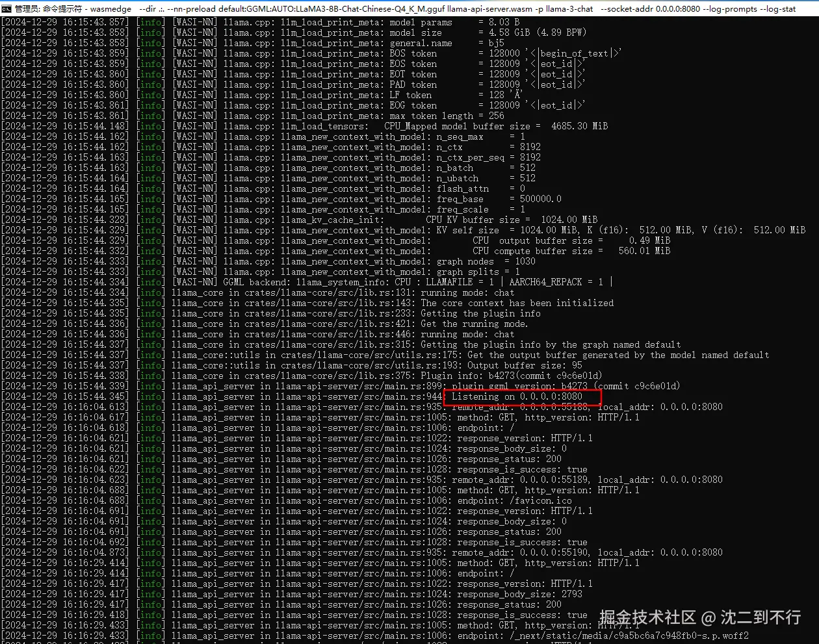Click '--socket-addr 0.0.0.0:8080' in the title bar
This screenshot has height=644, width=819.
click(650, 9)
